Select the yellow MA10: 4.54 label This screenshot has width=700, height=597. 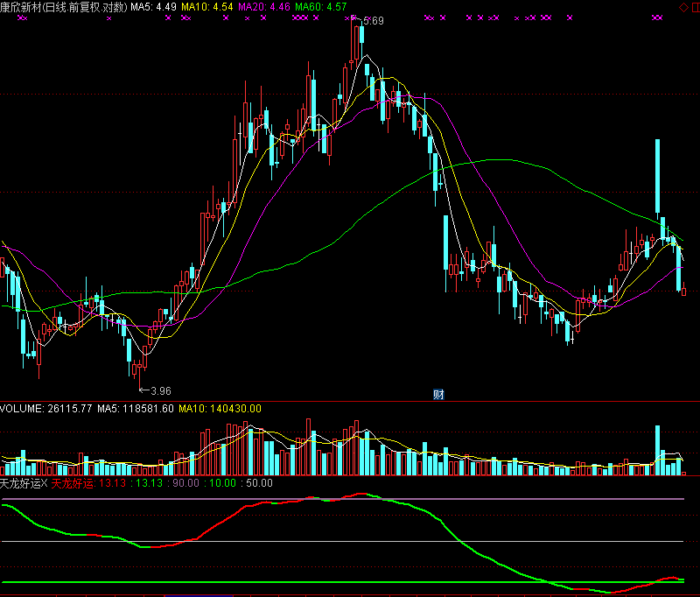click(x=207, y=7)
